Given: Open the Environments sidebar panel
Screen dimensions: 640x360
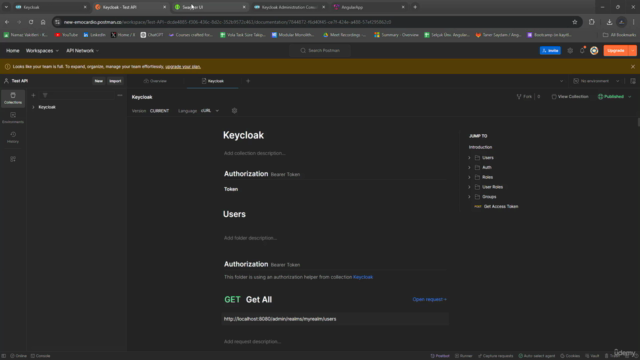Looking at the screenshot, I should [13, 118].
